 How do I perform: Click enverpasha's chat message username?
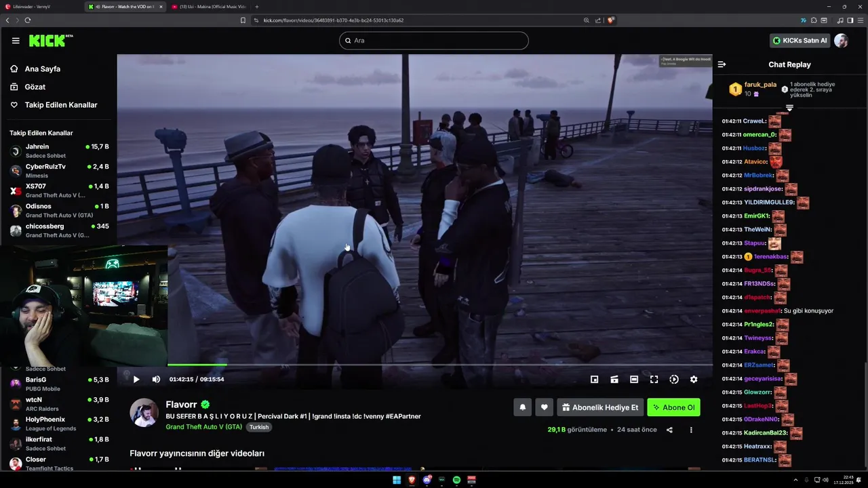762,311
